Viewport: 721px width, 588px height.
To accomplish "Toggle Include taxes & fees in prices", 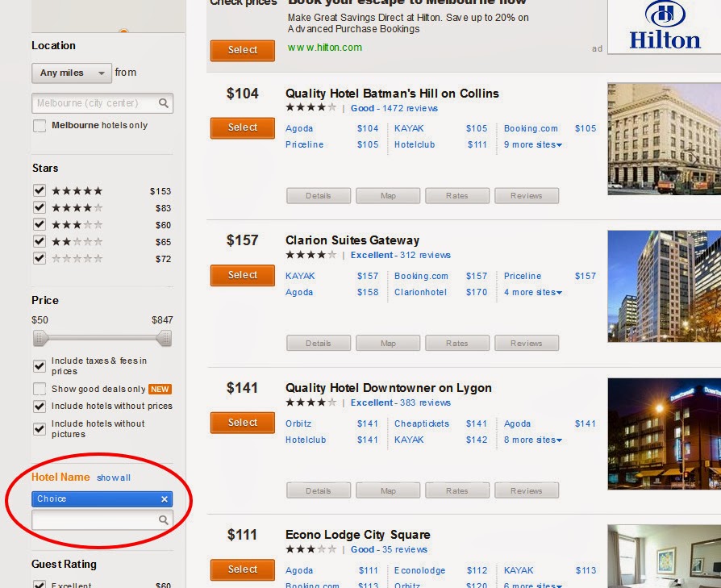I will click(x=40, y=366).
